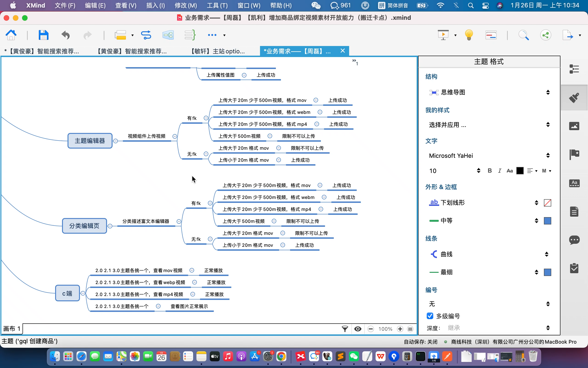The height and width of the screenshot is (368, 588).
Task: Pick the black text color swatch
Action: (520, 171)
